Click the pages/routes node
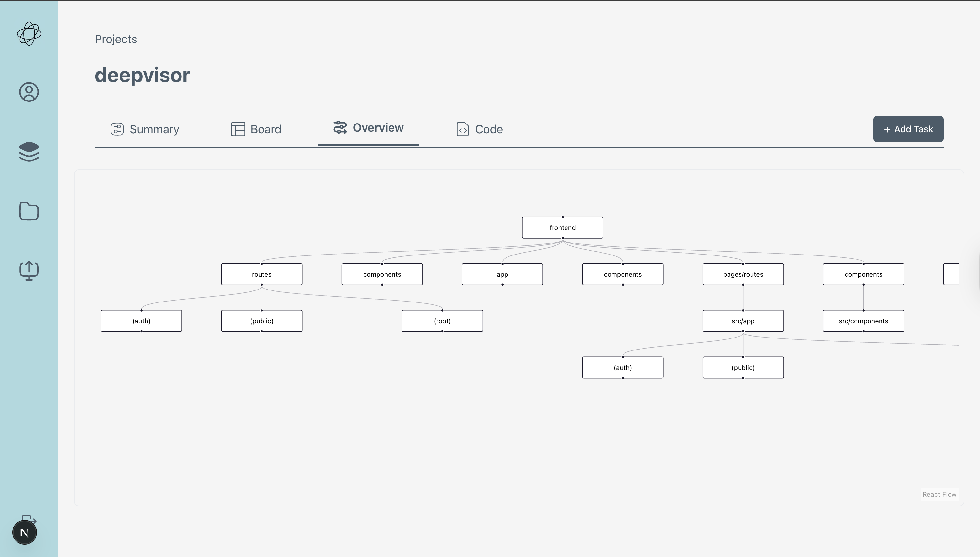This screenshot has width=980, height=557. tap(743, 274)
